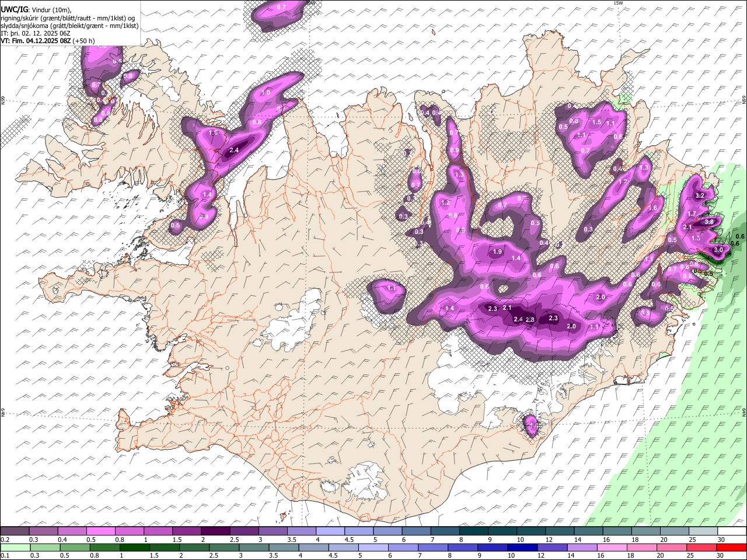Click the '15W' longitude label
Viewport: 747px width, 560px height.
(618, 3)
